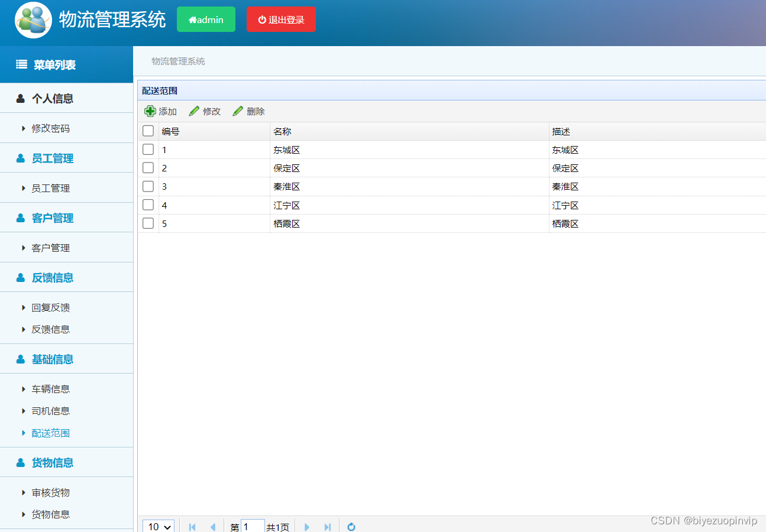Click the person icon beside 客户管理 header
This screenshot has width=766, height=532.
(x=21, y=218)
